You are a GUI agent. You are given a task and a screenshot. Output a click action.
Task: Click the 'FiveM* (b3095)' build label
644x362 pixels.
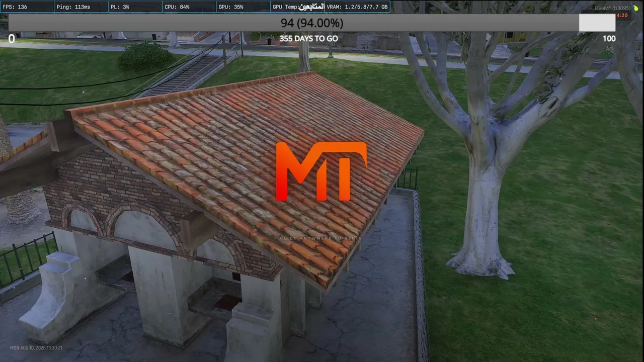(x=612, y=9)
